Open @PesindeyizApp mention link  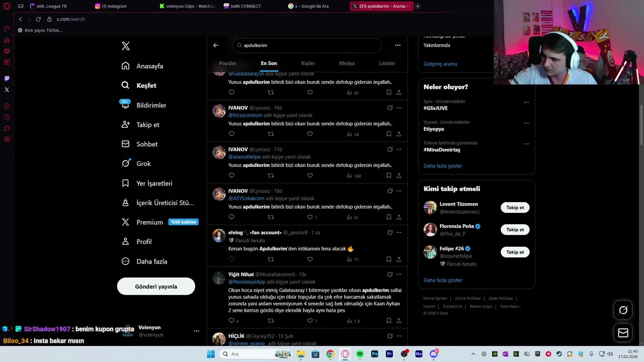click(247, 282)
